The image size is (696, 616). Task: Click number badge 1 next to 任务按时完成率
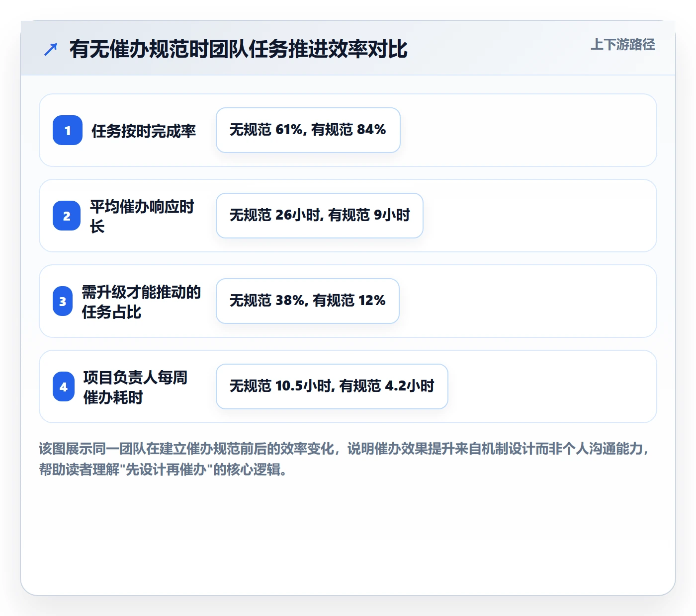point(68,130)
